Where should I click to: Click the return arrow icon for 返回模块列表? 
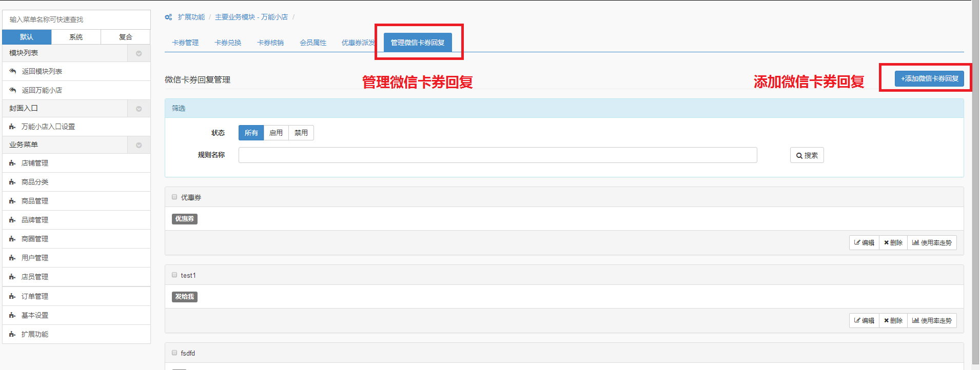click(x=13, y=71)
